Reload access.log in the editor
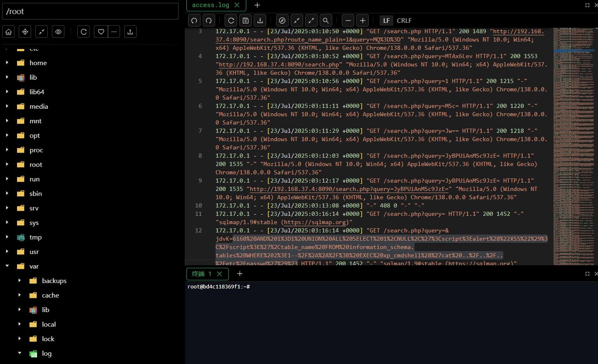Image resolution: width=598 pixels, height=364 pixels. 231,20
